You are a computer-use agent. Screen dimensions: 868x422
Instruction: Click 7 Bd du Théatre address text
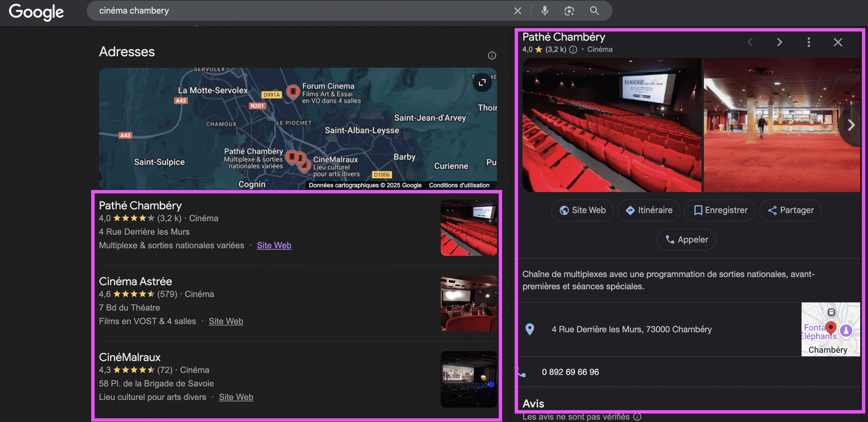(x=130, y=308)
